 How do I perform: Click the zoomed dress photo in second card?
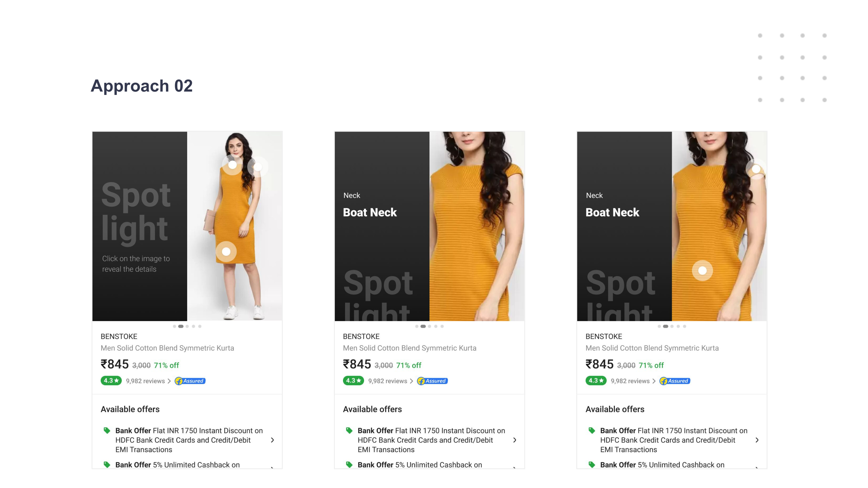tap(477, 226)
